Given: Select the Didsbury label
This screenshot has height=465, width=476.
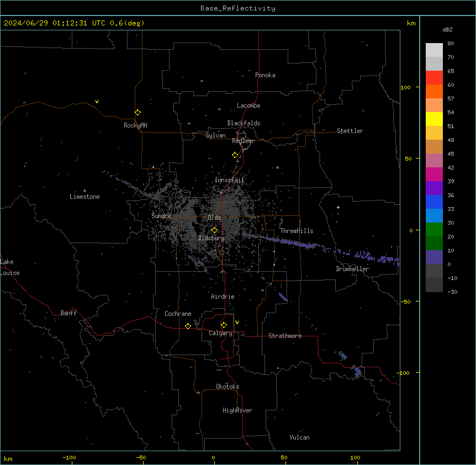Looking at the screenshot, I should click(x=211, y=238).
